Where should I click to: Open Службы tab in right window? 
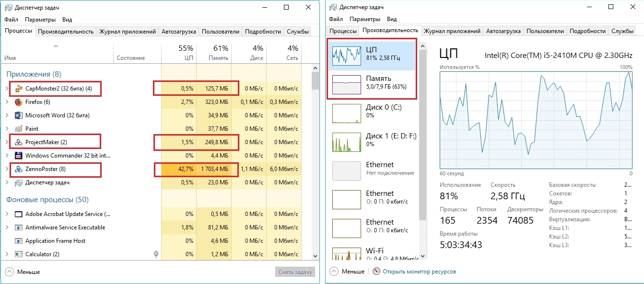tap(622, 31)
